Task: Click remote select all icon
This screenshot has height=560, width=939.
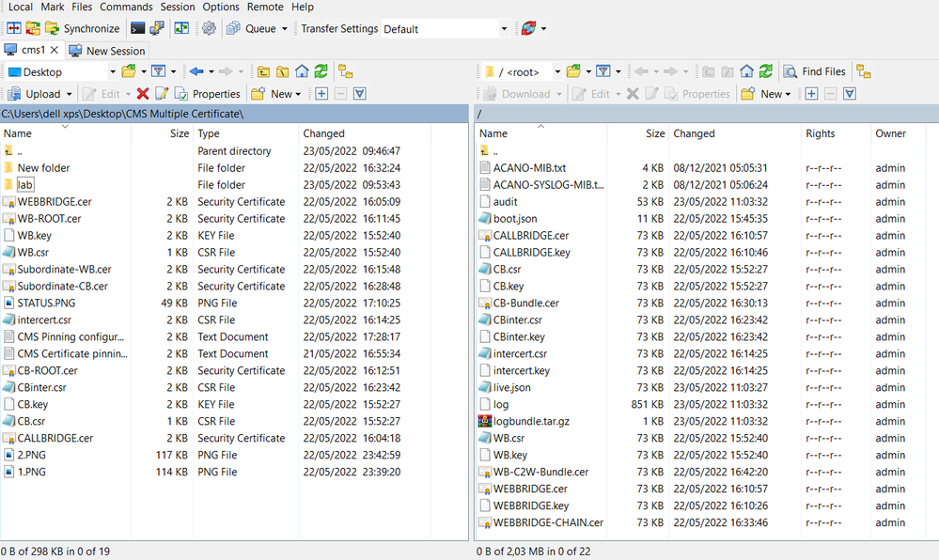Action: point(850,94)
